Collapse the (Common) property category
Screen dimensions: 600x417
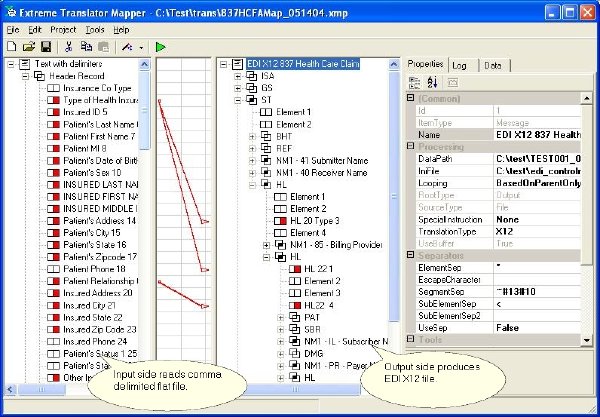(411, 98)
